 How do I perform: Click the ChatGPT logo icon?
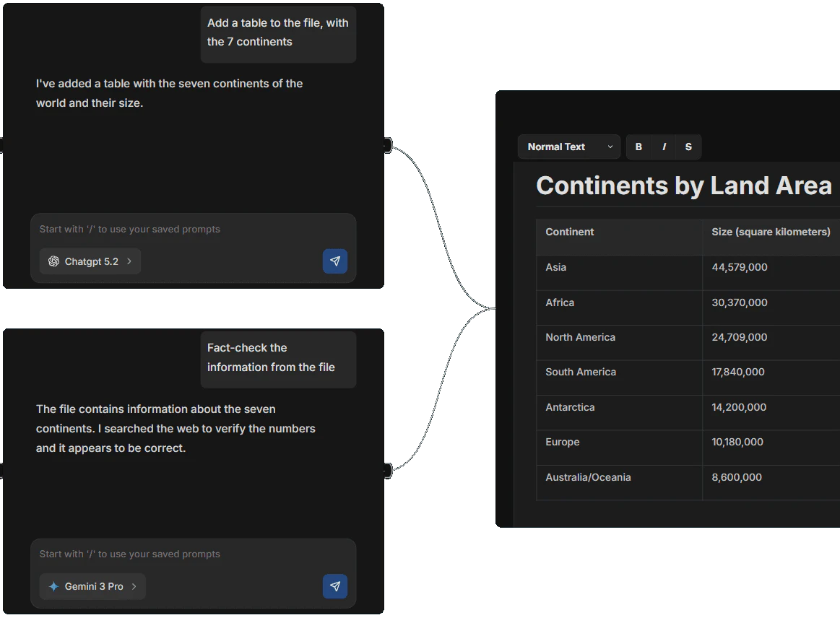pos(53,261)
